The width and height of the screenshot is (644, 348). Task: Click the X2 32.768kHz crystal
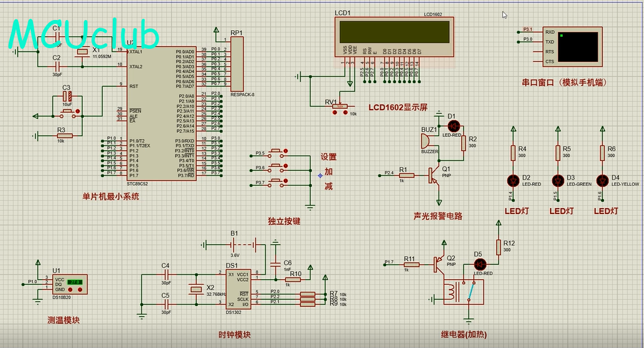tap(196, 289)
